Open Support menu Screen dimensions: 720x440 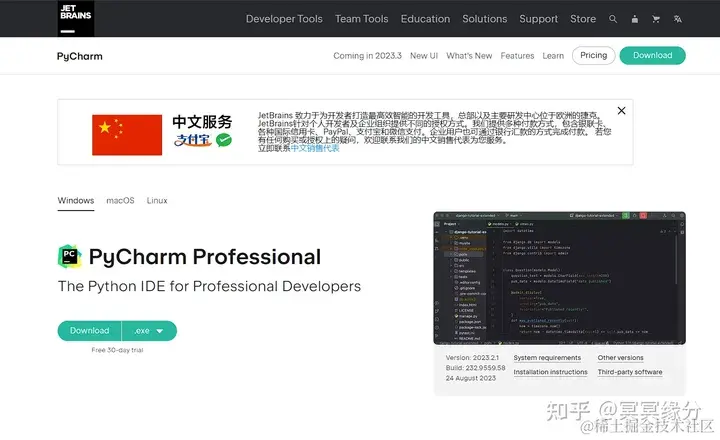coord(539,19)
